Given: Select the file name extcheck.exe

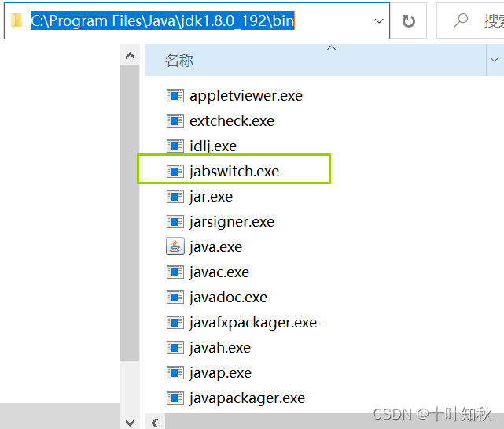Looking at the screenshot, I should coord(232,121).
